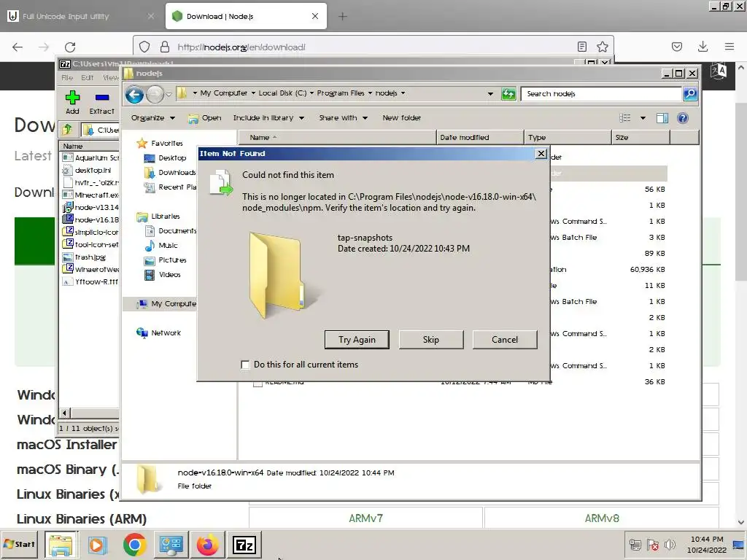Screen dimensions: 747x560
Task: Refresh the nodejs Explorer folder
Action: (x=508, y=94)
